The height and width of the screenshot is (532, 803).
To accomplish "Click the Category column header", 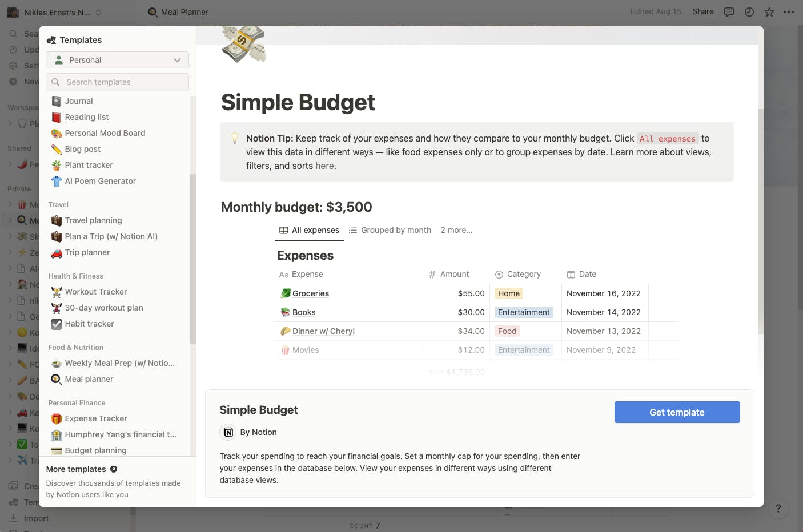I will pyautogui.click(x=517, y=274).
